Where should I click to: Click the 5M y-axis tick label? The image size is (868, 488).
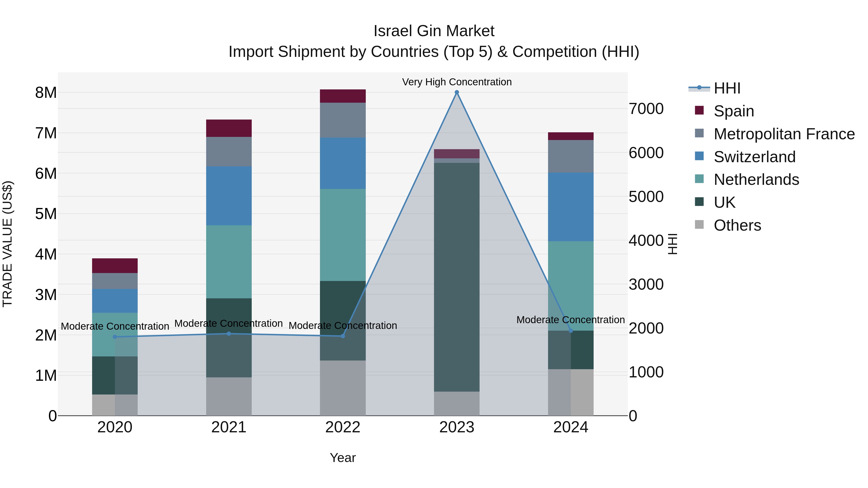pos(46,214)
